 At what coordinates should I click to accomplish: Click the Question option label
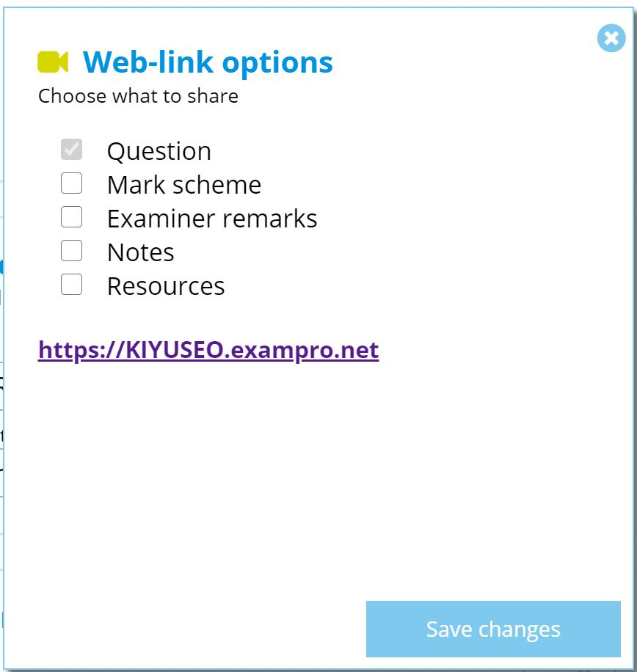click(x=159, y=151)
